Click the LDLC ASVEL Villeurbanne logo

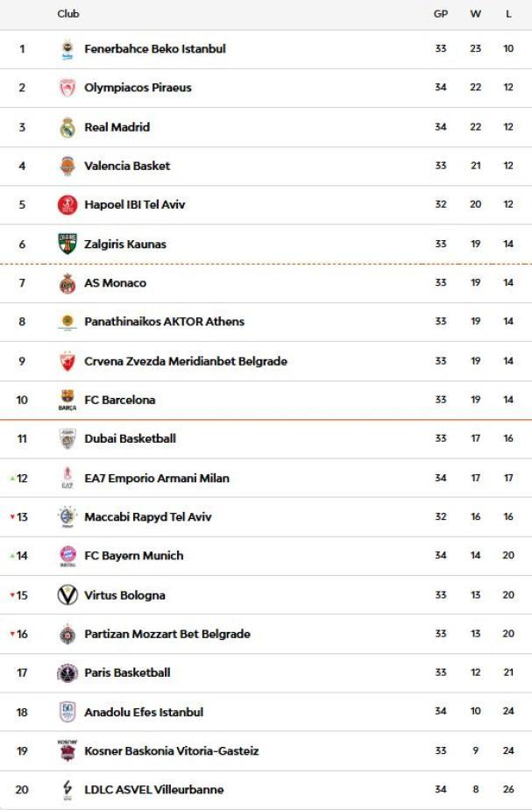[67, 790]
